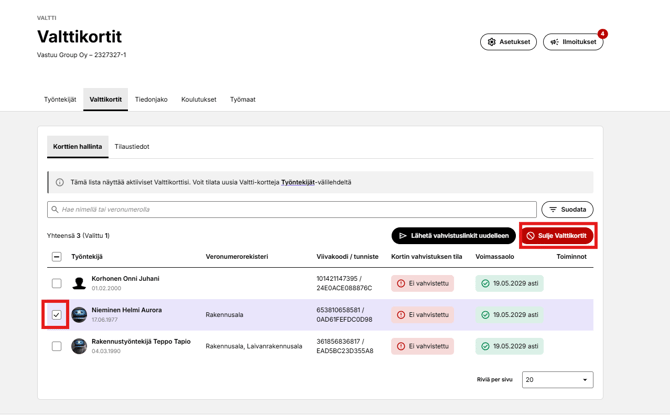Open Asetukset settings button

(508, 42)
